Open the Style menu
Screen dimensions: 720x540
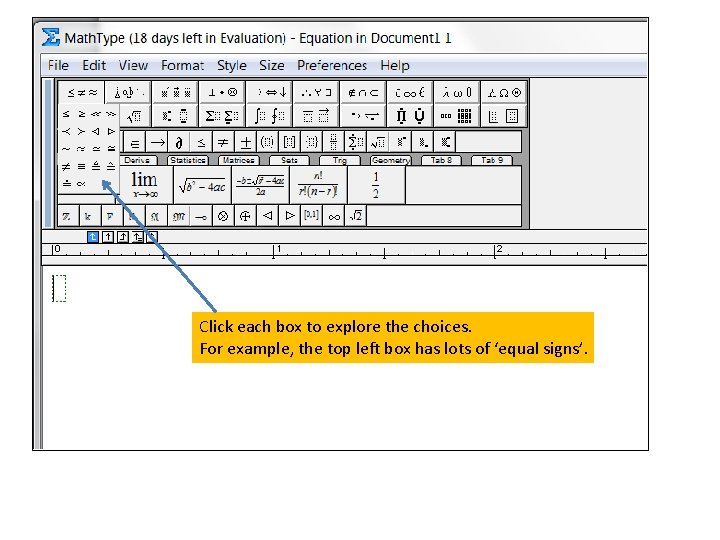(231, 66)
